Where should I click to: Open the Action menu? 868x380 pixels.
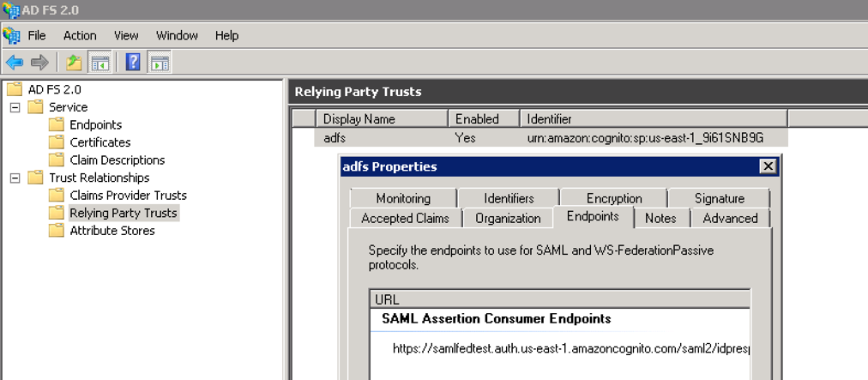pos(80,35)
